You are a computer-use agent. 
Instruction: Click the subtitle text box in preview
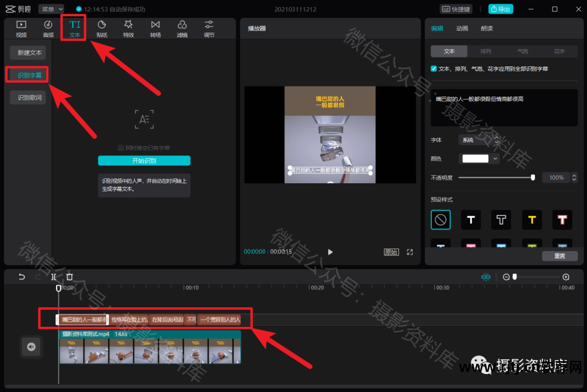coord(330,170)
